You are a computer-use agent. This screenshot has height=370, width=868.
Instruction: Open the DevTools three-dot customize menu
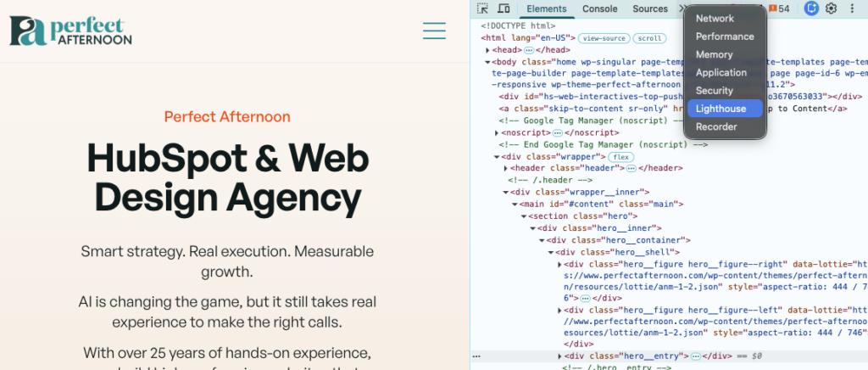(852, 8)
